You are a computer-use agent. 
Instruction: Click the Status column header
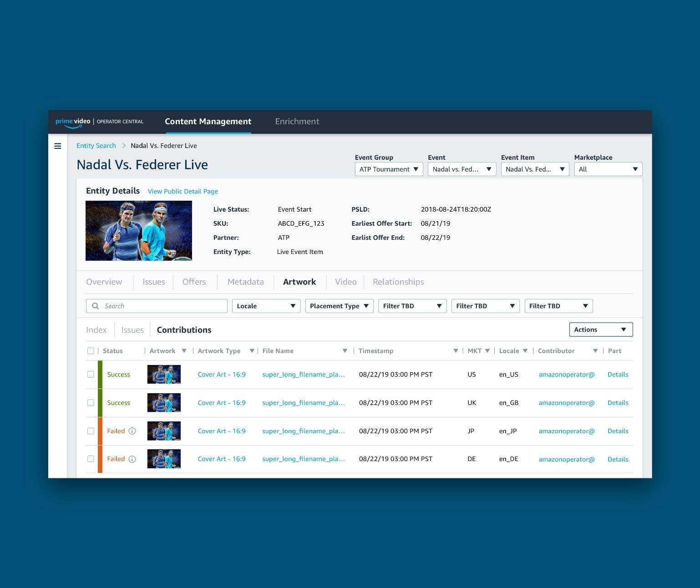pyautogui.click(x=113, y=351)
